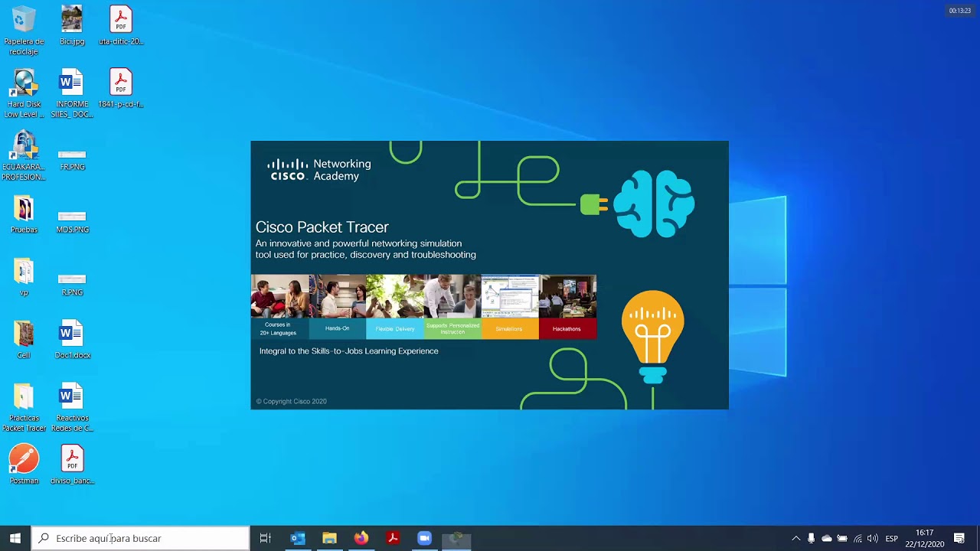The height and width of the screenshot is (551, 980).
Task: Open the Wi-Fi network tray icon
Action: [x=857, y=539]
